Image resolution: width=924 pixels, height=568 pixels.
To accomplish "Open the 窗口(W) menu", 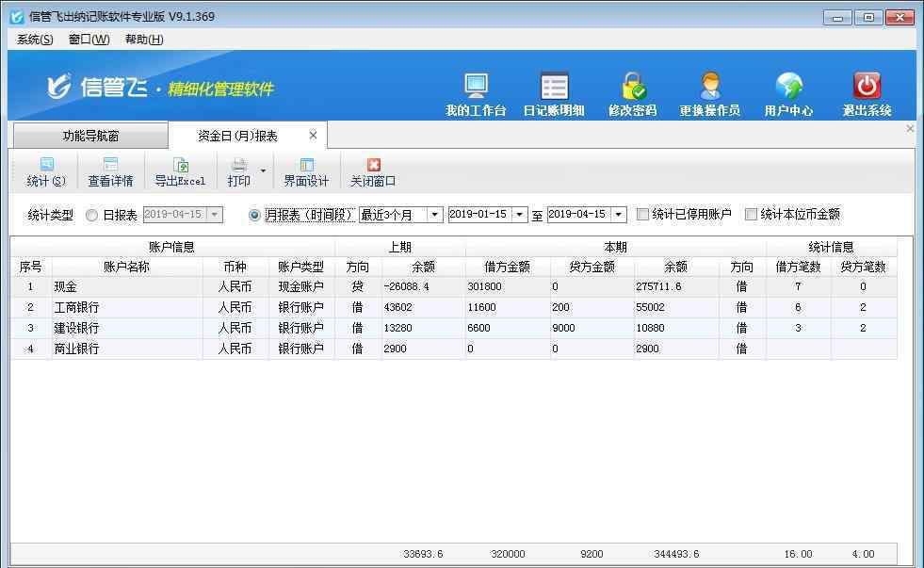I will 89,40.
